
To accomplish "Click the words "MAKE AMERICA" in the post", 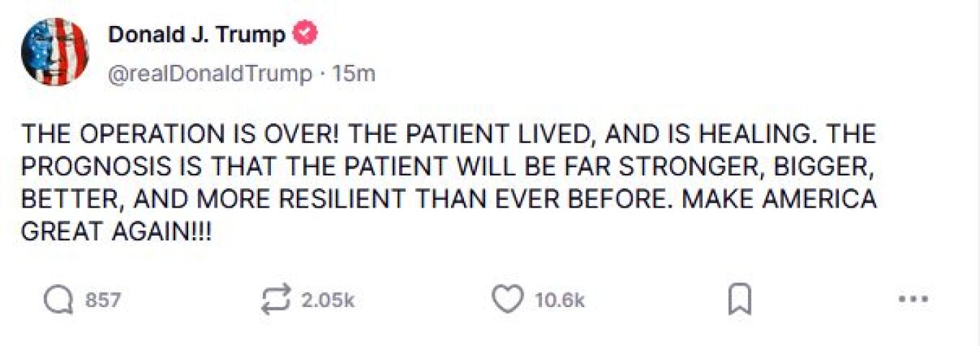I will pos(778,200).
